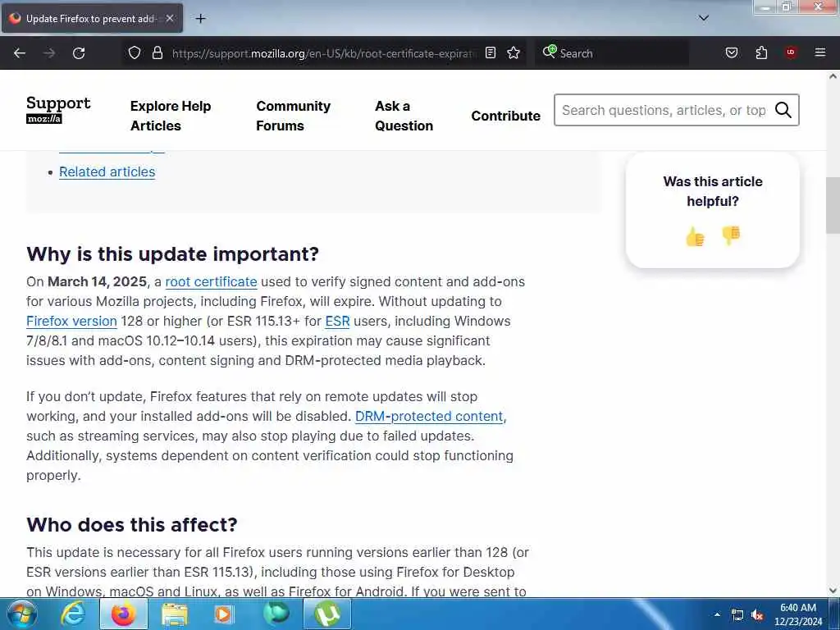This screenshot has height=630, width=840.
Task: Click the search engine icon in search bar
Action: pyautogui.click(x=549, y=52)
